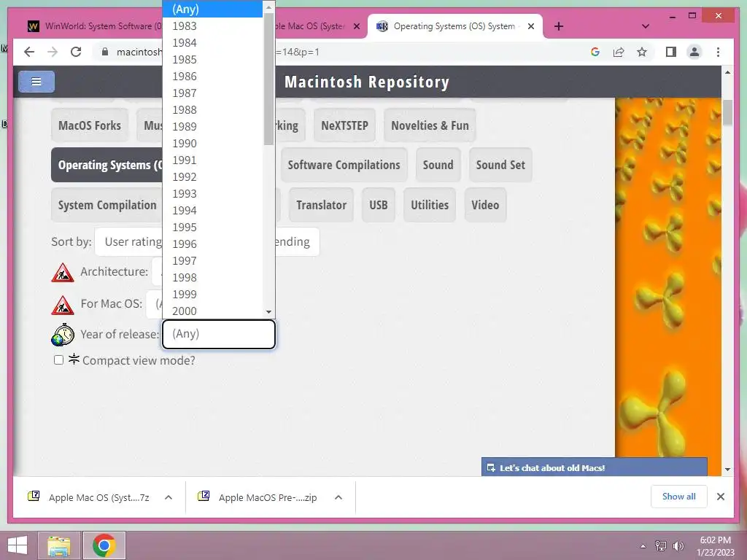Switch to WinWorld System Software tab
The width and height of the screenshot is (747, 560).
point(94,26)
